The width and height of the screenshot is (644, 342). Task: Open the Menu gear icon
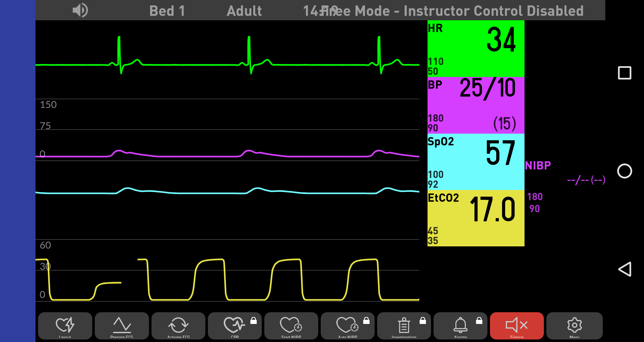click(x=574, y=325)
